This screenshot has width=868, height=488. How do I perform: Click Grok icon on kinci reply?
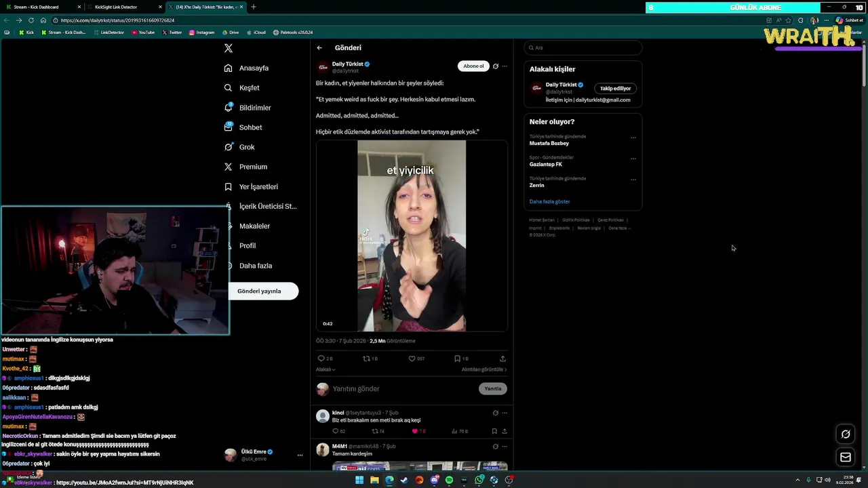point(496,413)
